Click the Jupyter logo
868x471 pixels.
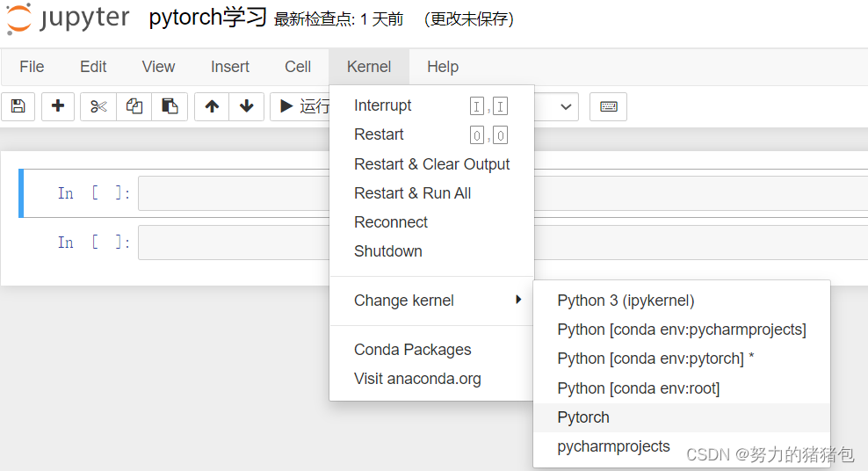67,18
